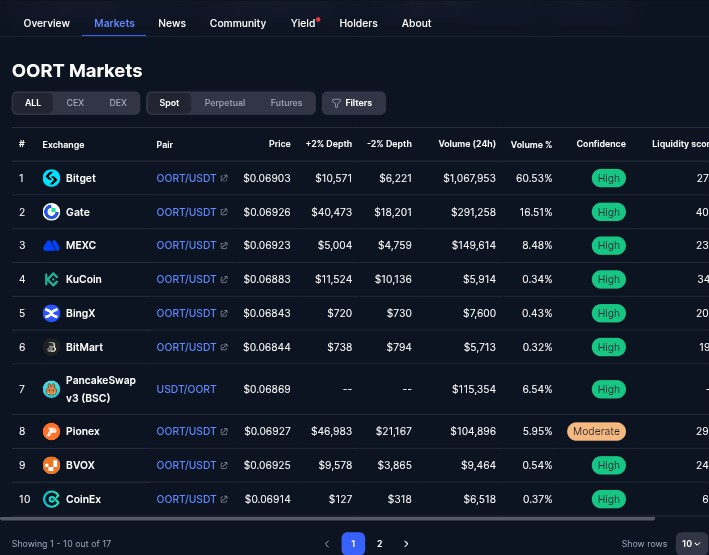Open the Show rows dropdown
The width and height of the screenshot is (709, 555).
tap(691, 544)
